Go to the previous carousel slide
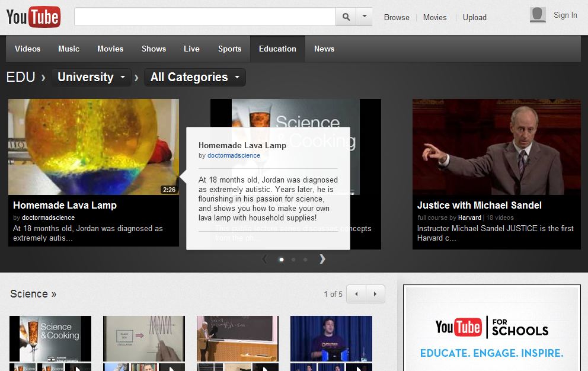Image resolution: width=588 pixels, height=371 pixels. coord(265,259)
